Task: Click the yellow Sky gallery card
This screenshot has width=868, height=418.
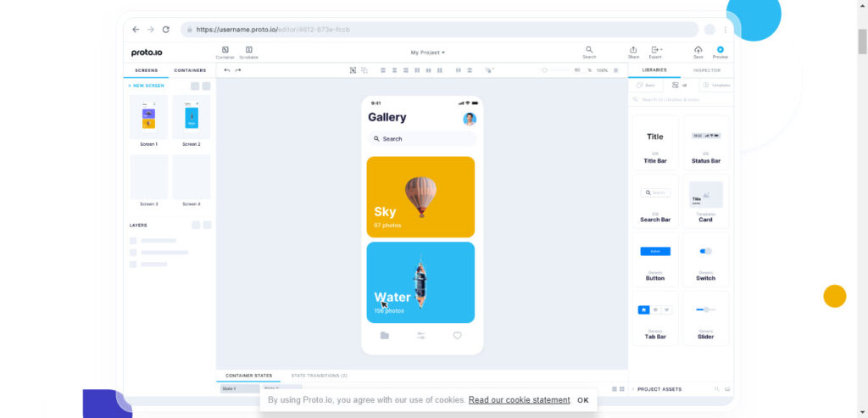Action: [420, 197]
